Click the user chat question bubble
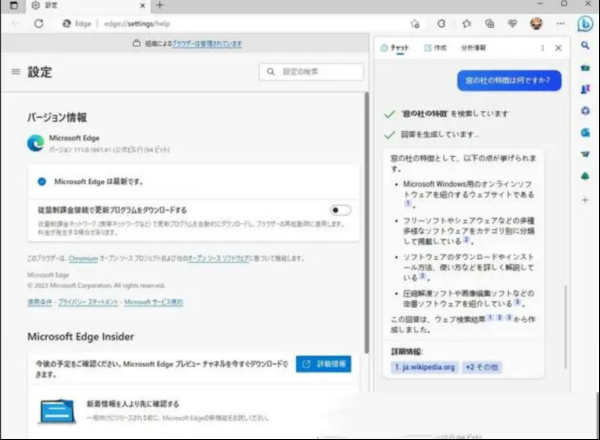Image resolution: width=600 pixels, height=440 pixels. click(x=509, y=80)
